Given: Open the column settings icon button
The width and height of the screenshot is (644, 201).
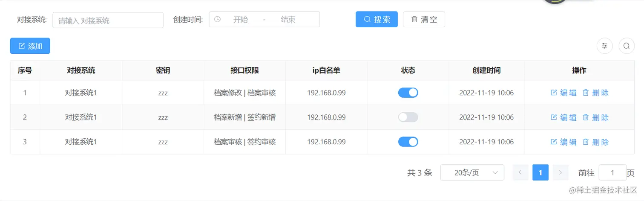Looking at the screenshot, I should coord(604,46).
